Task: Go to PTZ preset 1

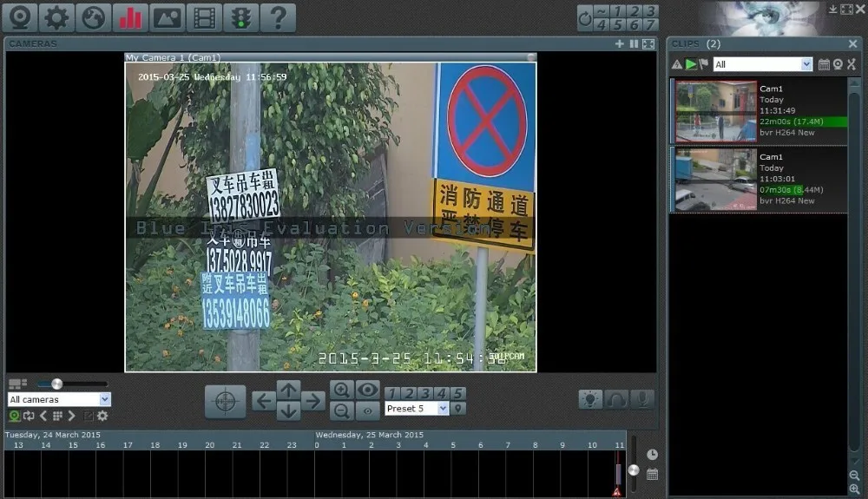Action: pos(392,393)
